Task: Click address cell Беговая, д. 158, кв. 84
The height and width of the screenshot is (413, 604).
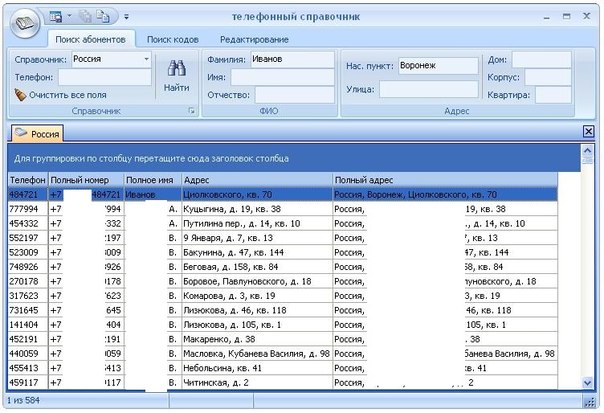Action: (257, 267)
